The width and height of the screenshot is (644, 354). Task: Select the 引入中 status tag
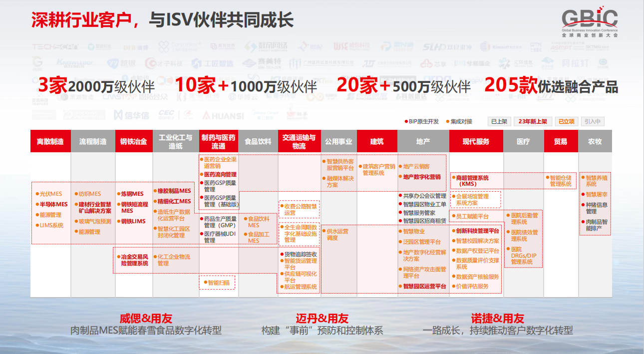[x=592, y=121]
